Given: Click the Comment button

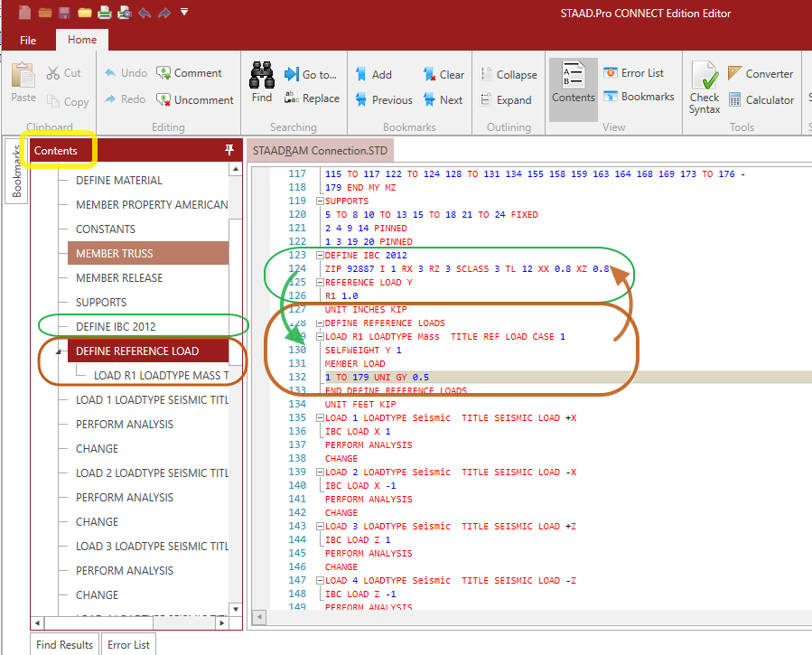Looking at the screenshot, I should click(189, 73).
